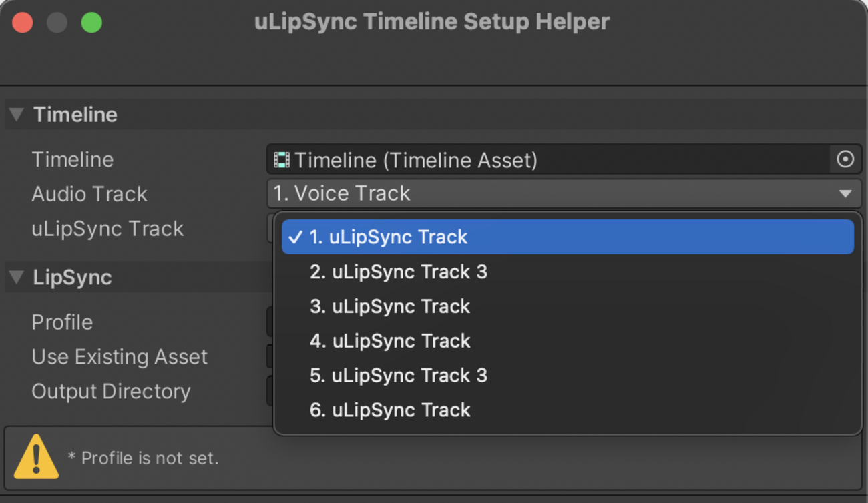Select 6. uLipSync Track entry
The image size is (868, 503).
391,410
